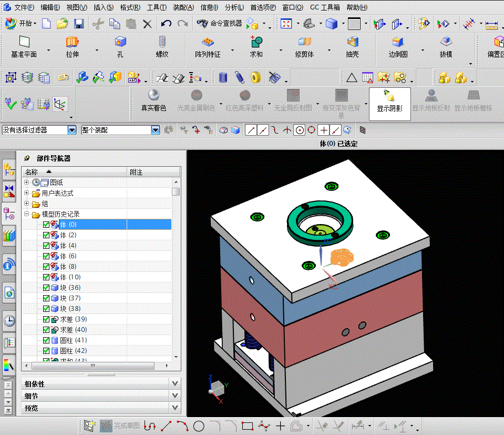Open the GC 工具箱 menu
Screen dimensions: 504x435
click(325, 7)
